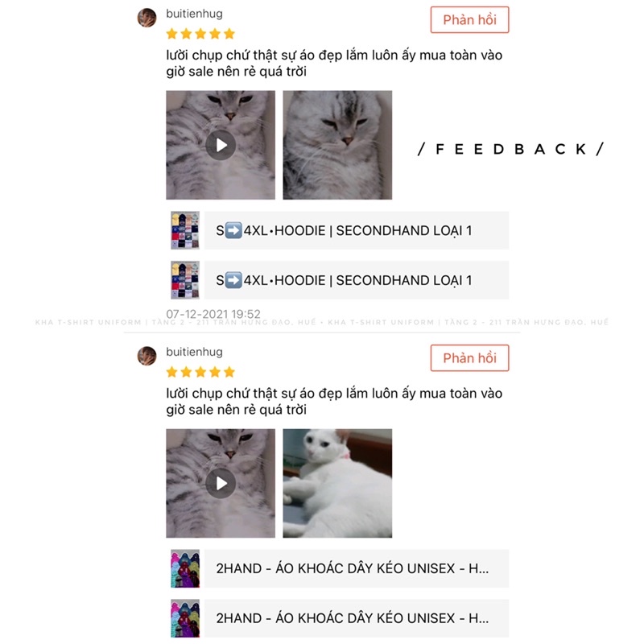Open last 2HAND ÁO KHOÁC DÂY KÉO link
Viewport: 644px width, 644px height.
click(357, 618)
